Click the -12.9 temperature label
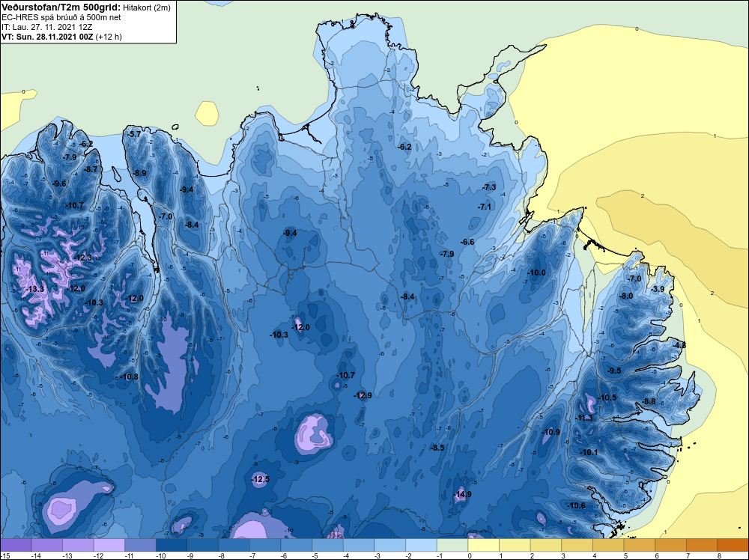Image resolution: width=749 pixels, height=560 pixels. (363, 395)
